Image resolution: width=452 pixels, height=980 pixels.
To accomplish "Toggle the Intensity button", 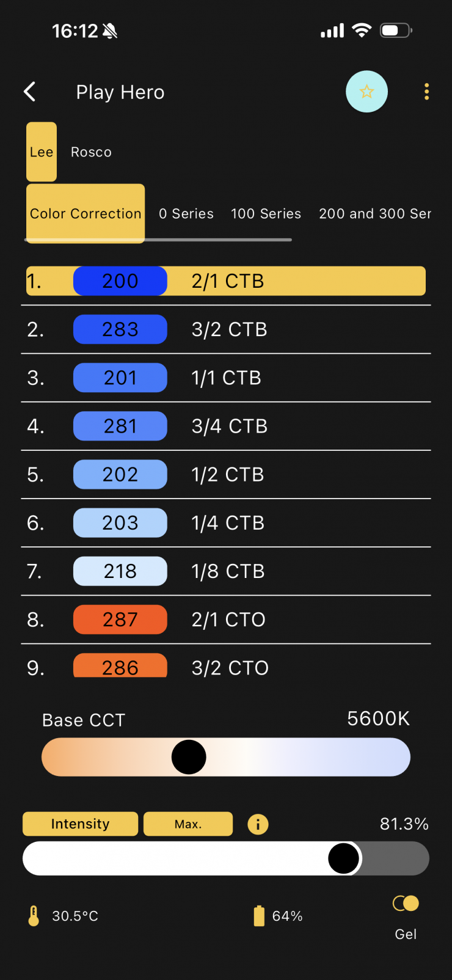I will pyautogui.click(x=80, y=824).
